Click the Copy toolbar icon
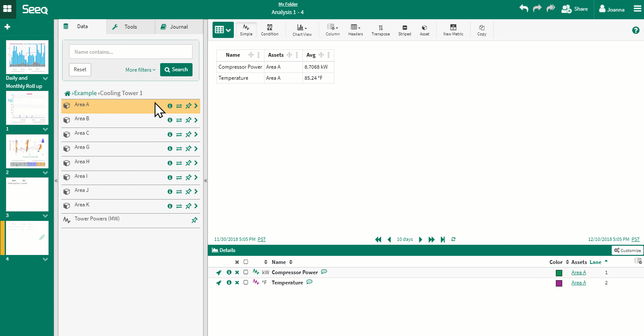 pos(482,30)
